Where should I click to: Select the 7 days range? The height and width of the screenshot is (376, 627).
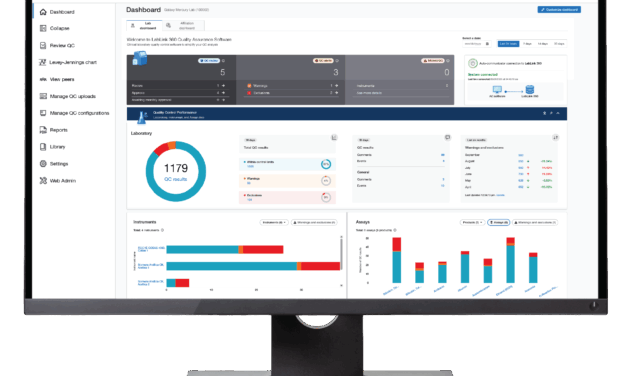pyautogui.click(x=527, y=44)
